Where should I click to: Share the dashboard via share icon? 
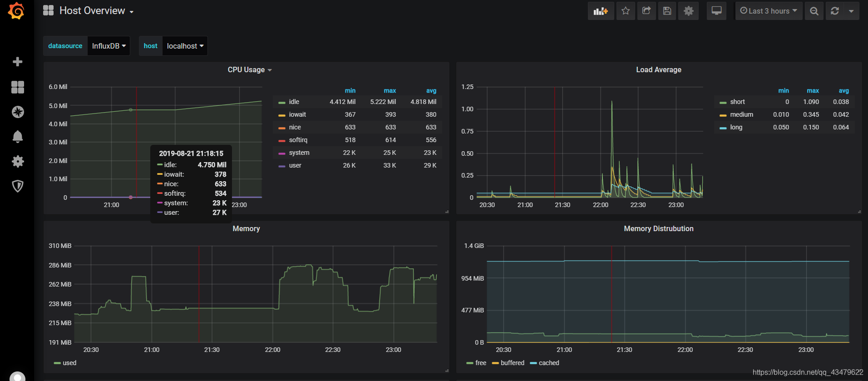click(x=646, y=11)
